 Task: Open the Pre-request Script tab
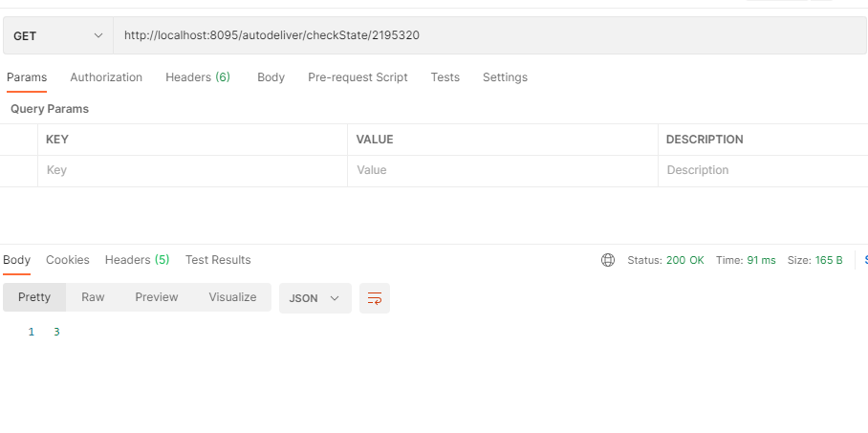tap(358, 77)
